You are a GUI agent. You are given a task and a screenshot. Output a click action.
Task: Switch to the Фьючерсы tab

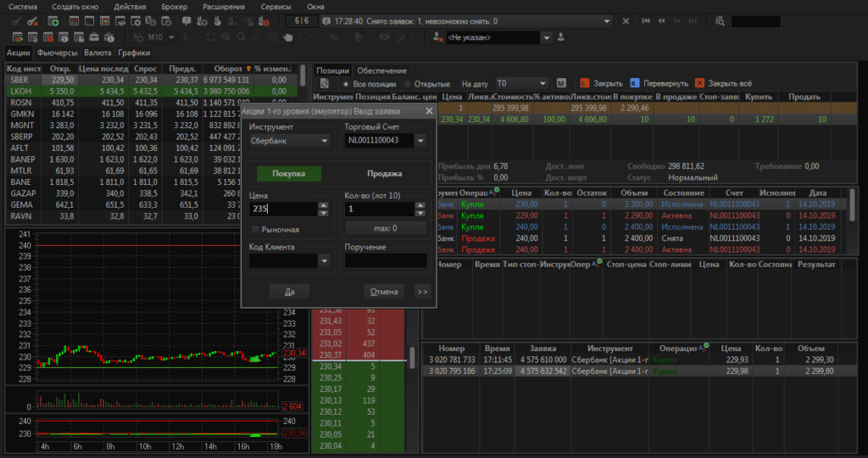(58, 53)
